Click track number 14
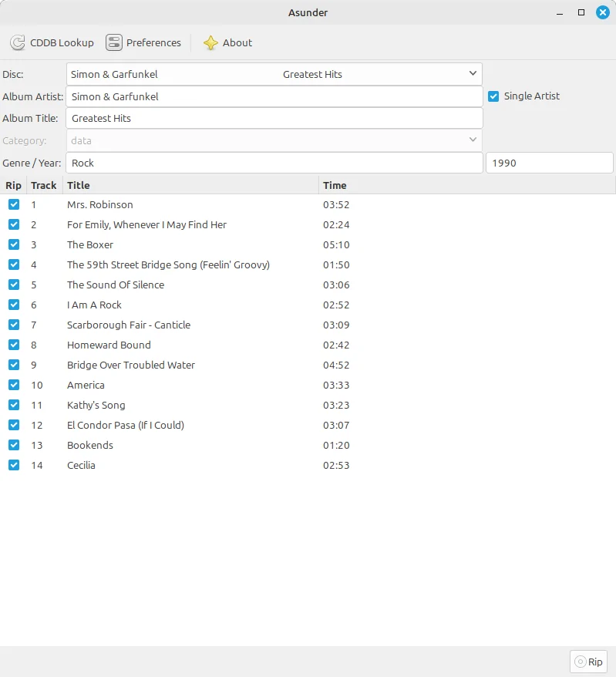The image size is (616, 677). 37,466
